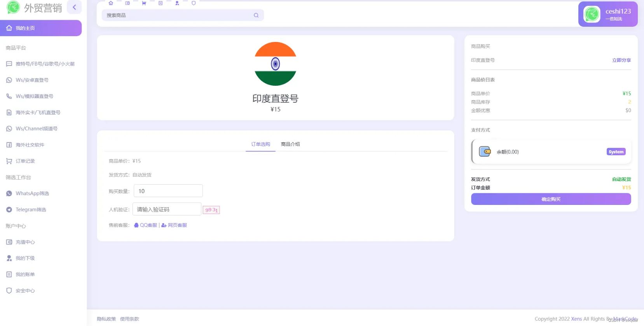Open Telegram筛选 tool
The height and width of the screenshot is (326, 644).
click(41, 210)
